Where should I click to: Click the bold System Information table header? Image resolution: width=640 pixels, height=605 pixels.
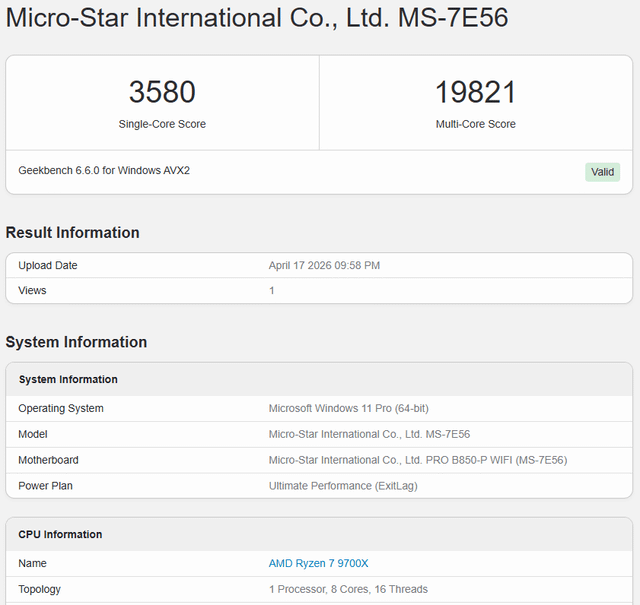click(x=68, y=380)
